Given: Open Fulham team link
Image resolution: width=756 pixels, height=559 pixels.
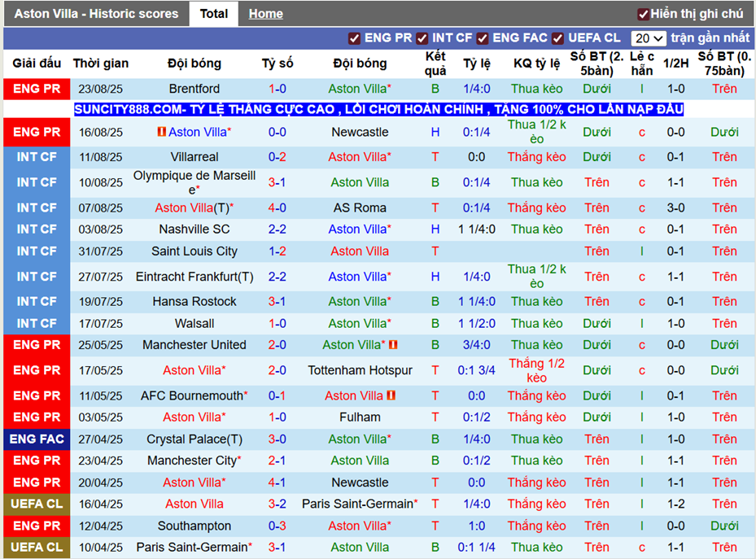Looking at the screenshot, I should [360, 417].
